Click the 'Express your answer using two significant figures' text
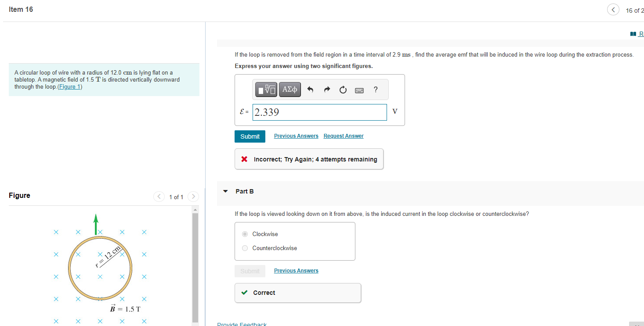This screenshot has width=644, height=326. (304, 66)
